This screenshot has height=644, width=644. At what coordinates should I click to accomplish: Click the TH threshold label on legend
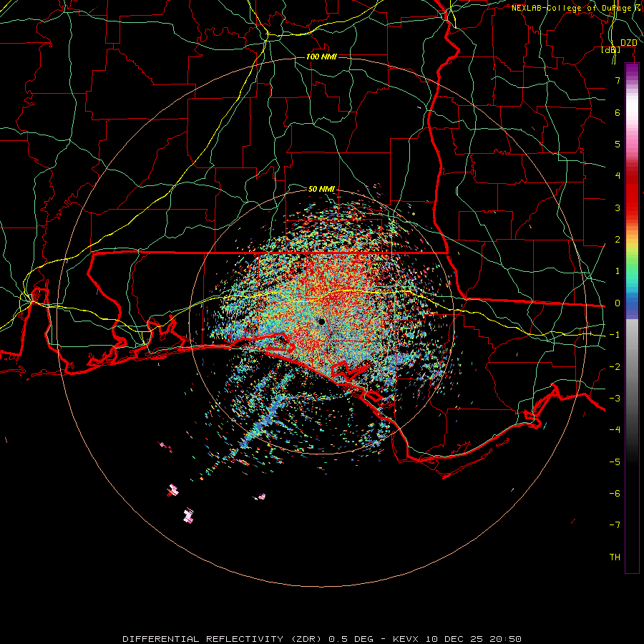coord(615,557)
